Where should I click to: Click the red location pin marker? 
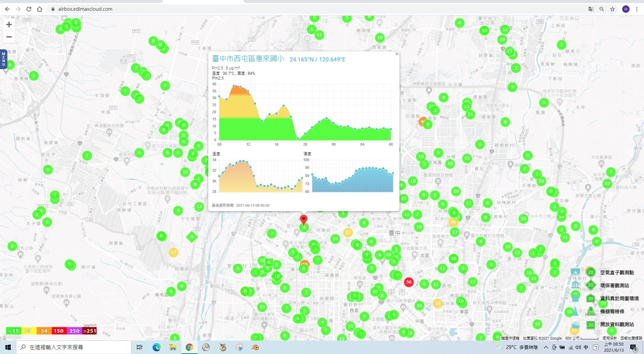304,220
